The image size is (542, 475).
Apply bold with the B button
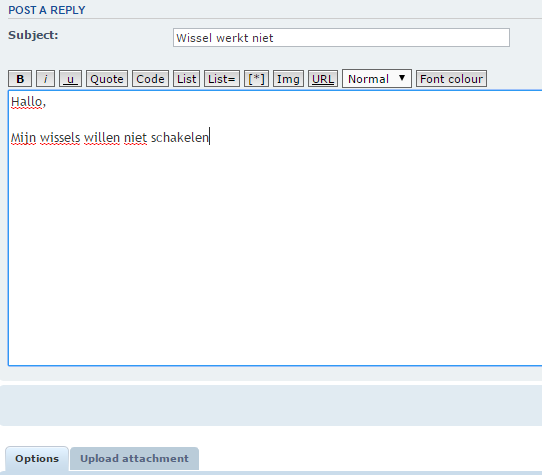click(x=20, y=79)
